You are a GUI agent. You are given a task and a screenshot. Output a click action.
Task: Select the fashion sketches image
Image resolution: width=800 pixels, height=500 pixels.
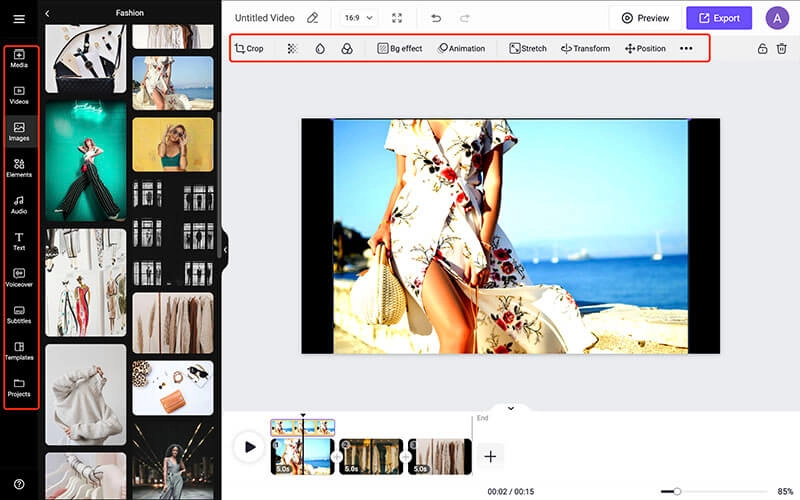(x=86, y=282)
